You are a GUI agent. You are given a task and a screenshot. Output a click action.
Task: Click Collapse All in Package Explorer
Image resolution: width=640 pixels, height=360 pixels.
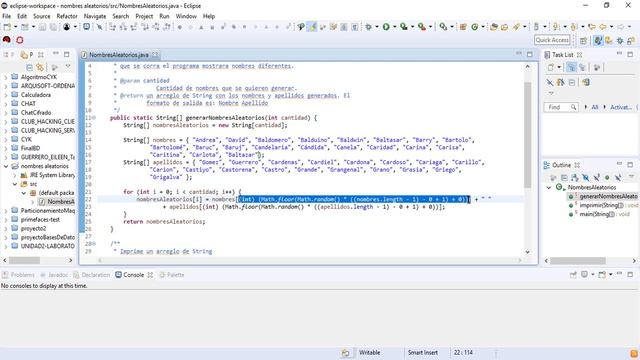29,67
